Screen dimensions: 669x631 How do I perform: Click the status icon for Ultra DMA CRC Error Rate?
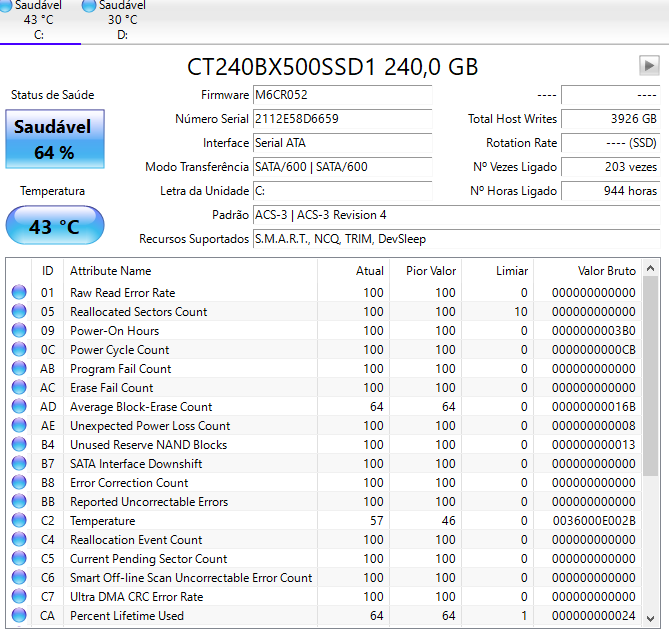point(19,596)
